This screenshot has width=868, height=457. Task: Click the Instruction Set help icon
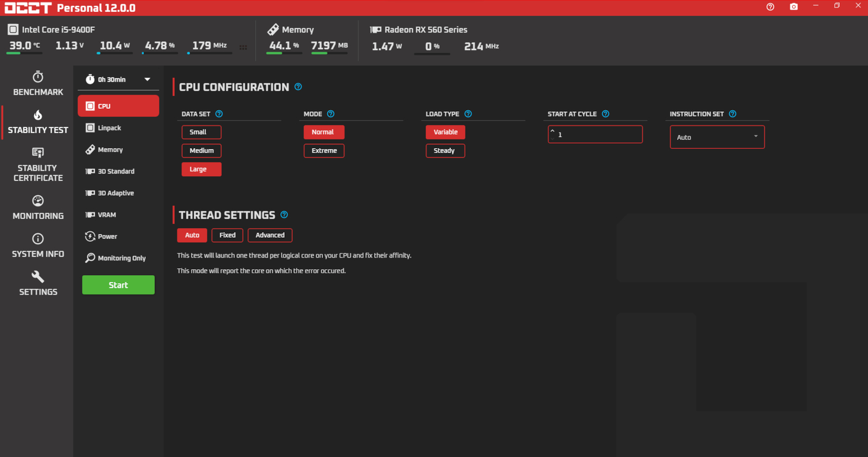733,114
